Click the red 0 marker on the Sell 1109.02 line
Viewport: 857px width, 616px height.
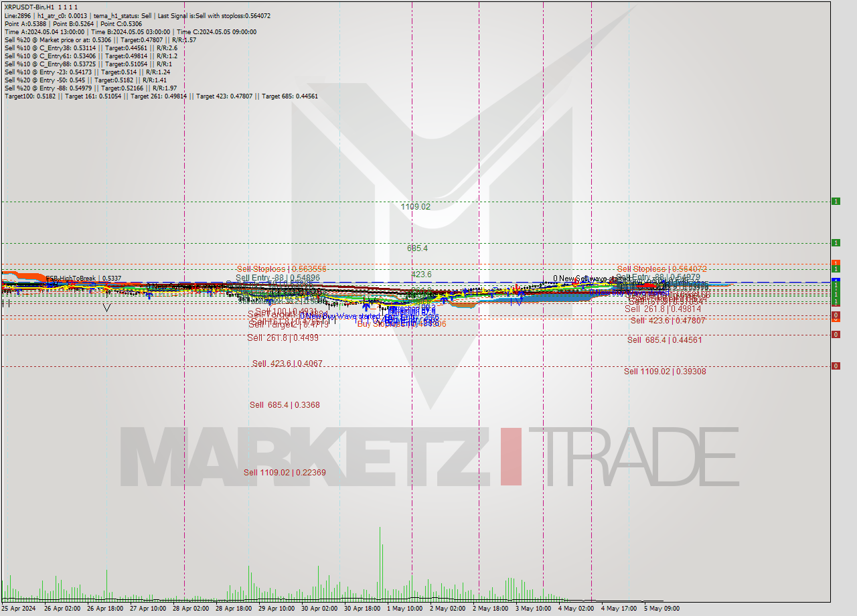click(x=836, y=366)
